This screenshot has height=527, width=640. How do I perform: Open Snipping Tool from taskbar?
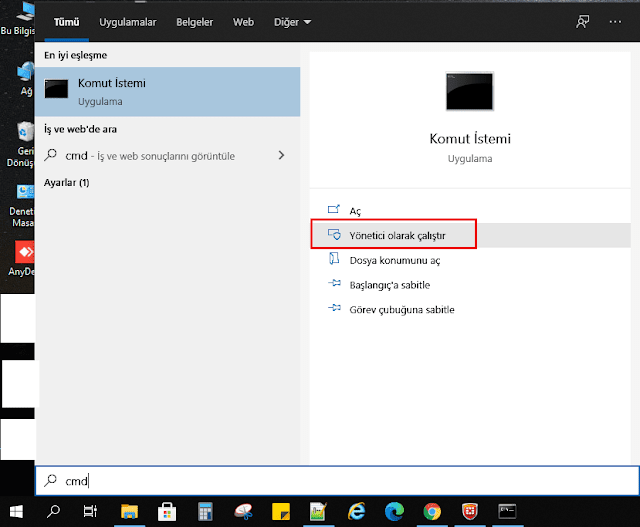point(243,511)
